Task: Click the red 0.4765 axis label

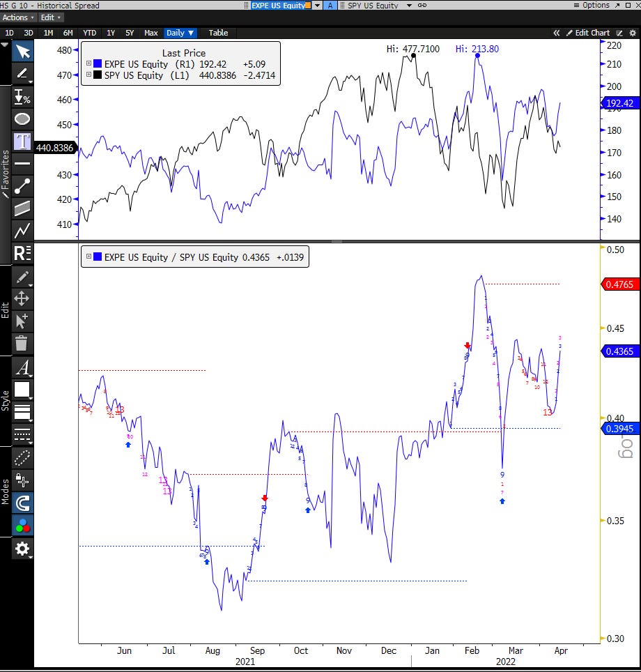Action: pos(619,284)
